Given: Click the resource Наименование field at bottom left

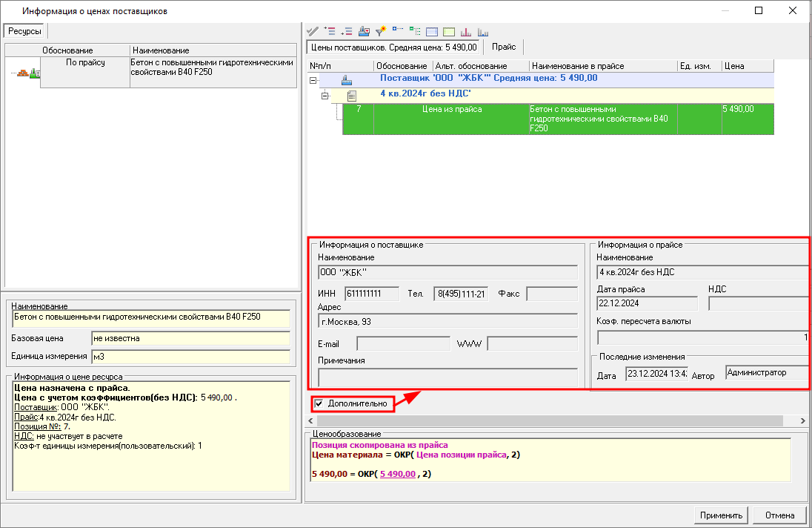Looking at the screenshot, I should pos(150,319).
